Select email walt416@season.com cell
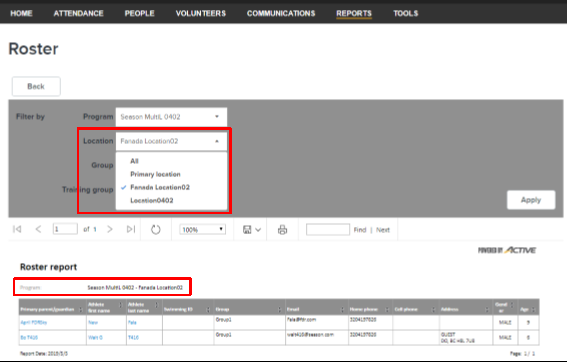The image size is (567, 364). click(317, 338)
